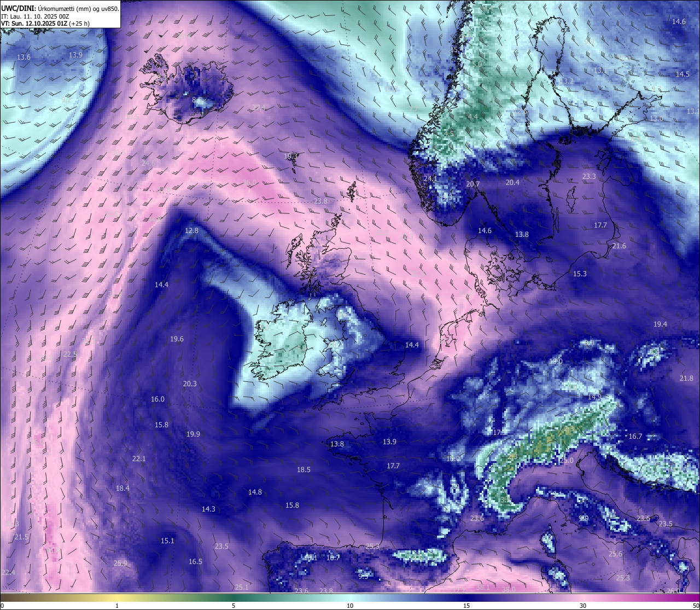Click the 'UWC/DINI: Úrkomumætti (mm) og uv850.' title
The width and height of the screenshot is (700, 610).
pyautogui.click(x=60, y=8)
